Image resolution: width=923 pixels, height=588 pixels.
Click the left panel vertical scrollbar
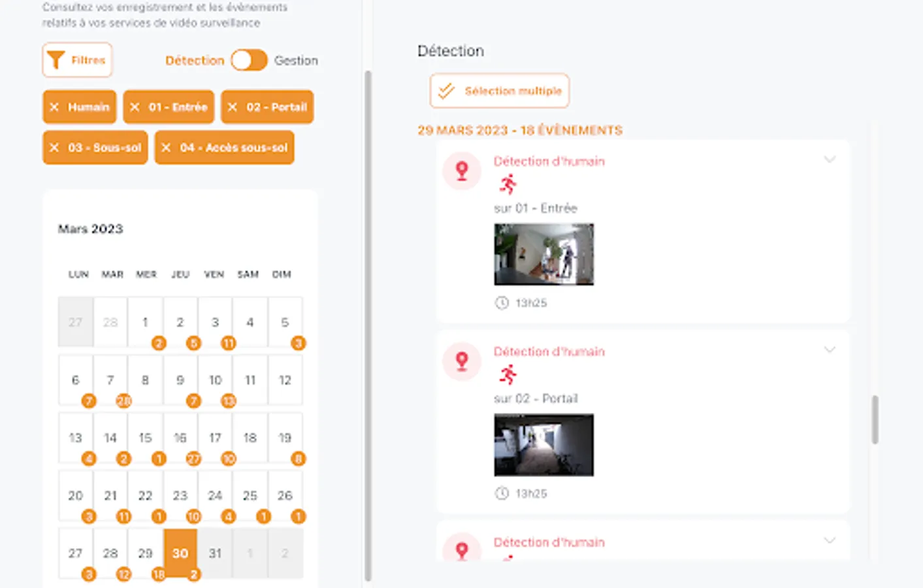pos(368,325)
